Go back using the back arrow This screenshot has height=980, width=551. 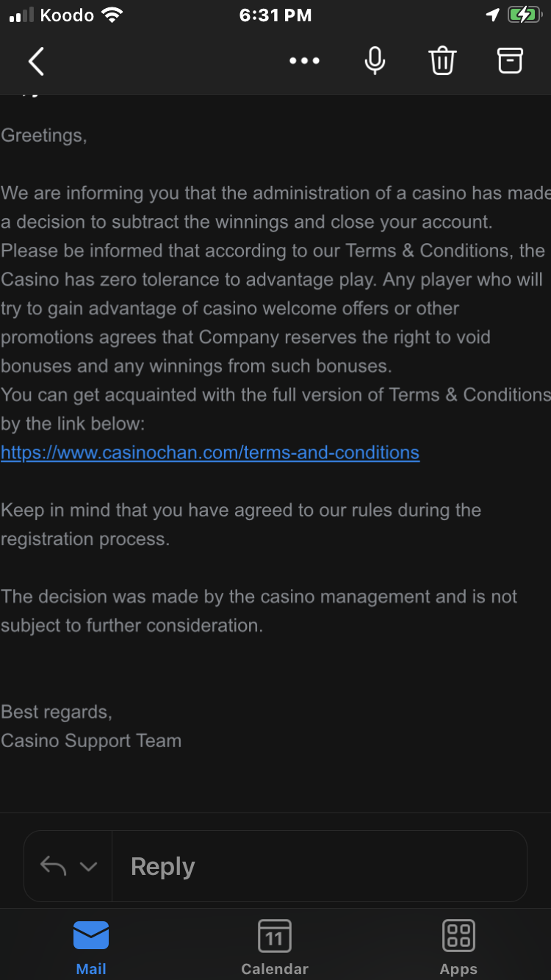tap(36, 61)
